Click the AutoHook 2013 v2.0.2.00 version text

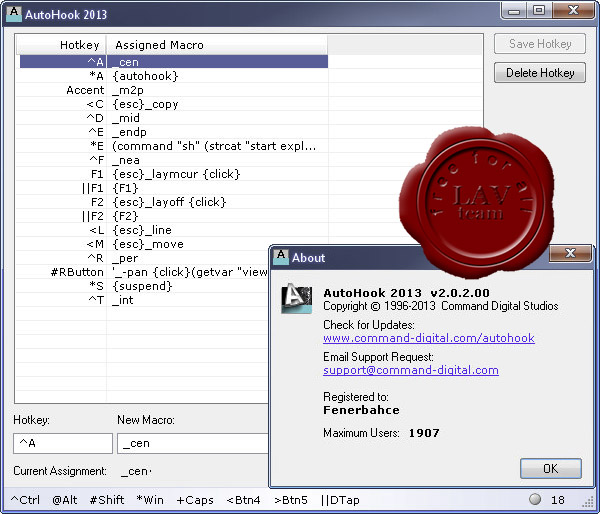pos(406,293)
